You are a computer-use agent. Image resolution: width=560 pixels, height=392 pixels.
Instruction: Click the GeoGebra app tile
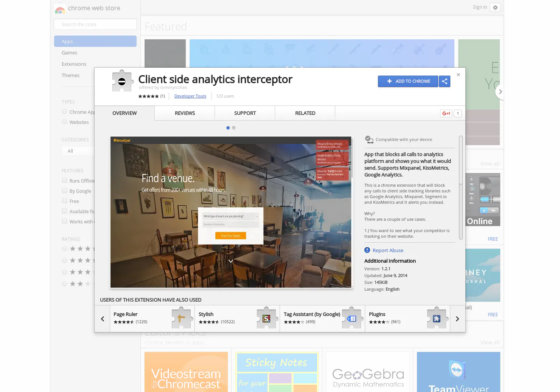(x=368, y=372)
